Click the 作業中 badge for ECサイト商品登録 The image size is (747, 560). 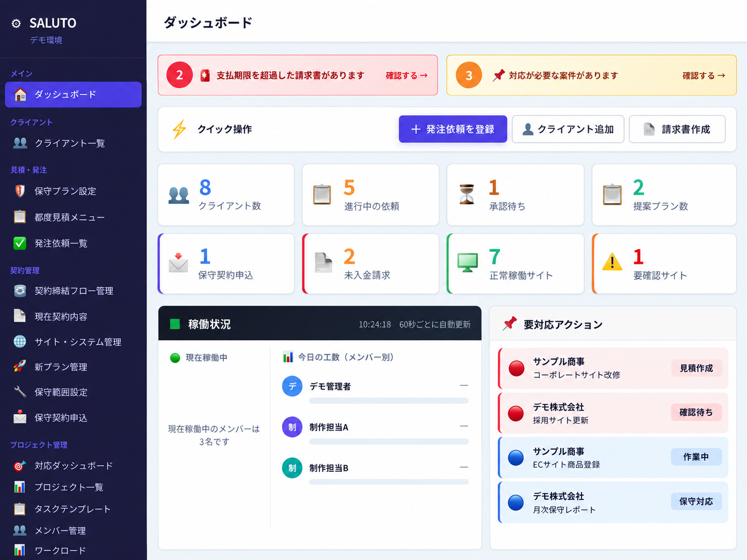[696, 457]
